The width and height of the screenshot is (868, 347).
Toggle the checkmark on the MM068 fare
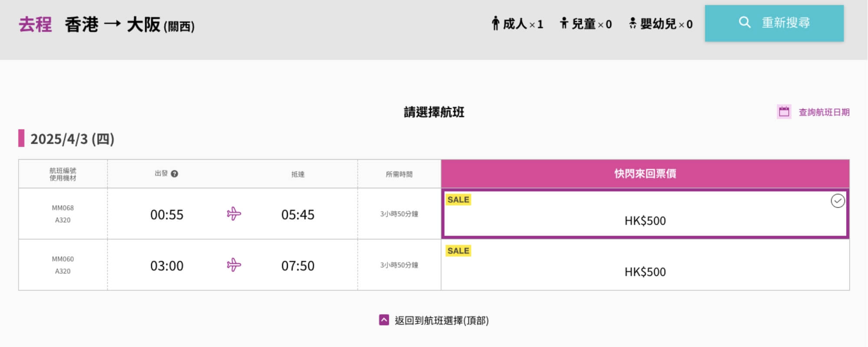point(838,201)
